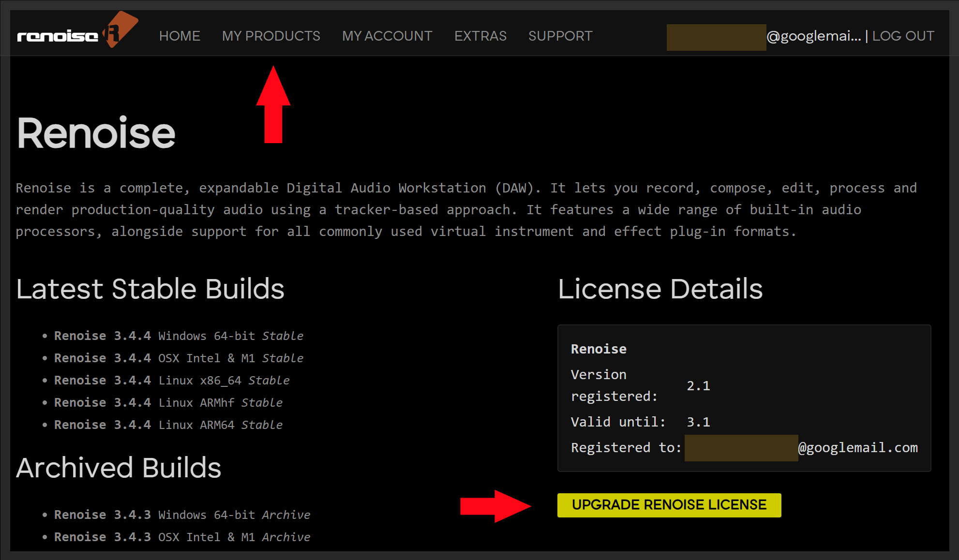Download Renoise 3.4.4 Linux ARMhf Stable
Image resolution: width=959 pixels, height=560 pixels.
click(x=168, y=402)
